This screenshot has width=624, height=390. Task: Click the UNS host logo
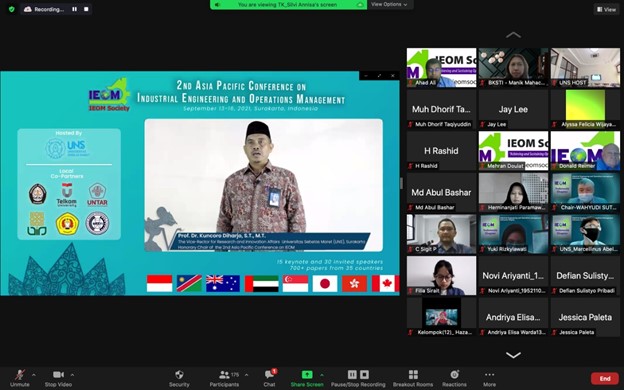(x=68, y=148)
